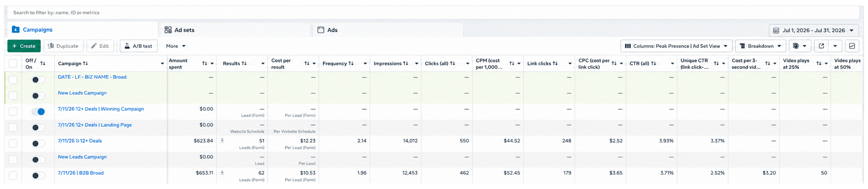This screenshot has height=189, width=868.
Task: Sort by CPM column arrows
Action: tap(512, 64)
